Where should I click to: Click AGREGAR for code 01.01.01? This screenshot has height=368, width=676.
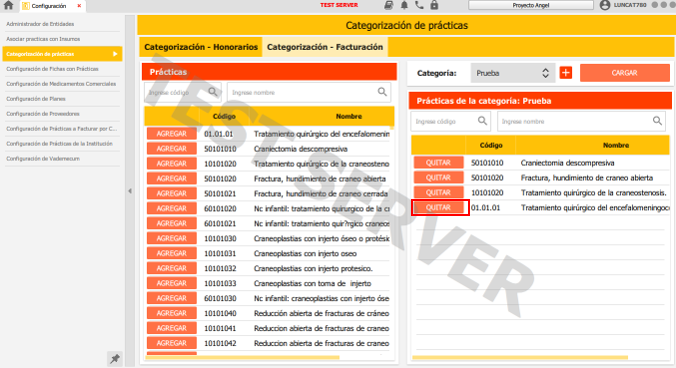pos(172,134)
